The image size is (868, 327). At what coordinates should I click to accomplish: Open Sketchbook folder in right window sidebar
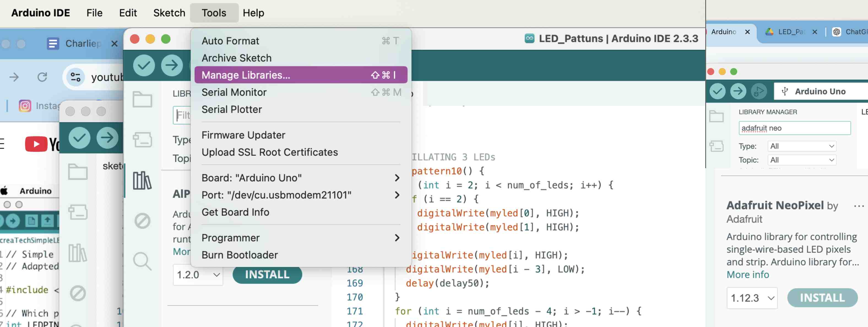coord(716,116)
